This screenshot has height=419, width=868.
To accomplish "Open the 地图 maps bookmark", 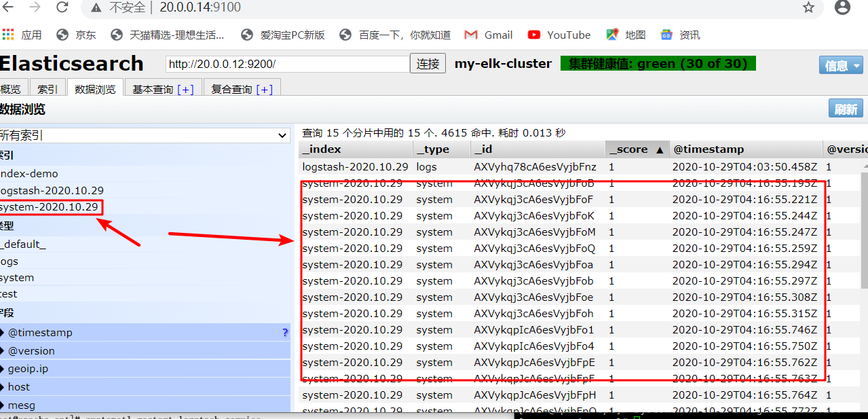I will (626, 35).
